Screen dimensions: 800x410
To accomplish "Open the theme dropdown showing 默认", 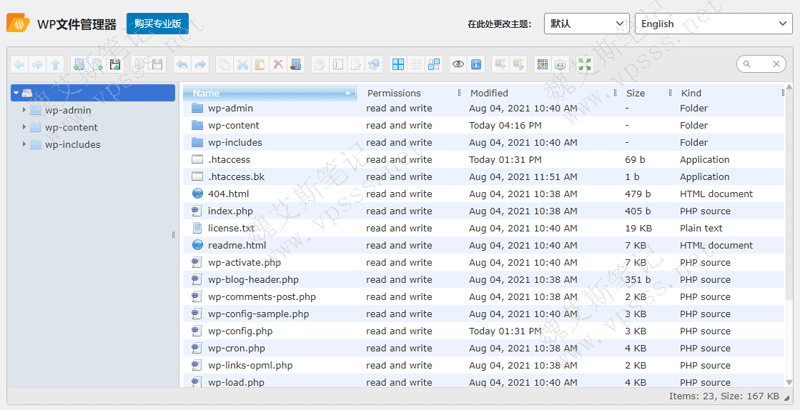I will [x=587, y=24].
